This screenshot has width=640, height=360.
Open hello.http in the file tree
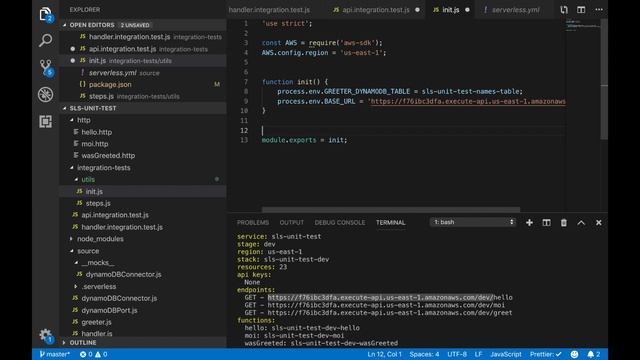96,132
